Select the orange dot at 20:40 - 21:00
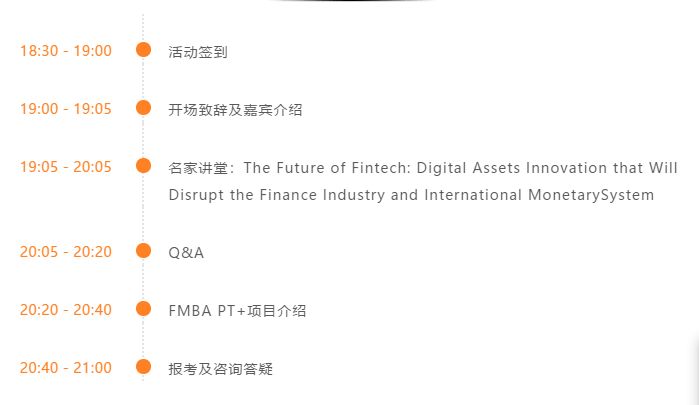 [143, 367]
